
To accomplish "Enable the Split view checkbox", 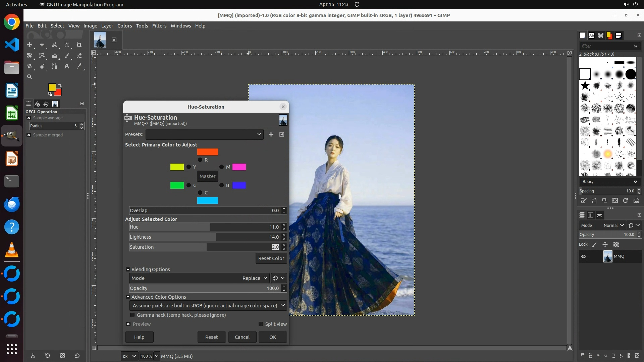I will tap(261, 324).
